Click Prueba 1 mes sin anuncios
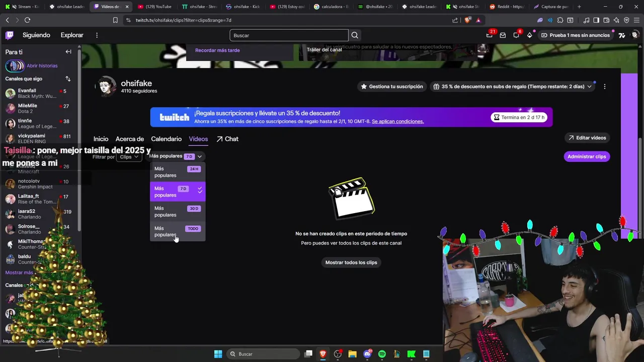This screenshot has height=362, width=644. coord(575,35)
